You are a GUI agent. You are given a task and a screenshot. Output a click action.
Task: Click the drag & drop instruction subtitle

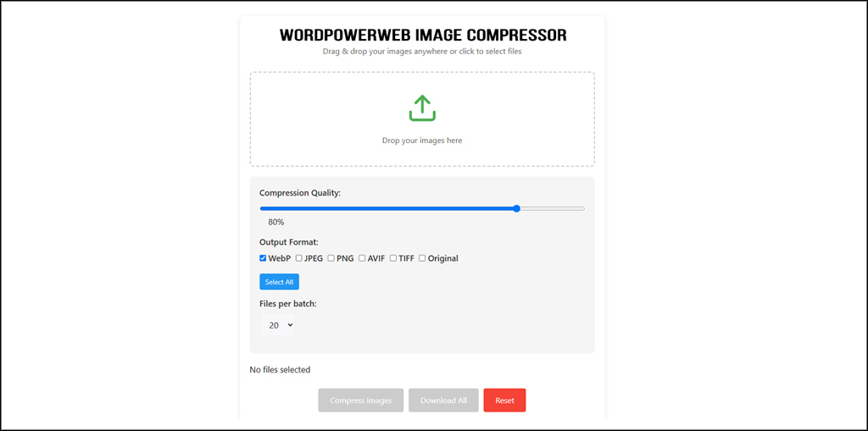422,52
